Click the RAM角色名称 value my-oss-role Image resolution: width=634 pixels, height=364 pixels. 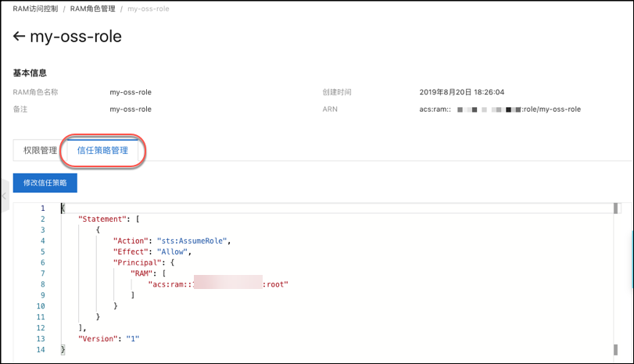[131, 92]
